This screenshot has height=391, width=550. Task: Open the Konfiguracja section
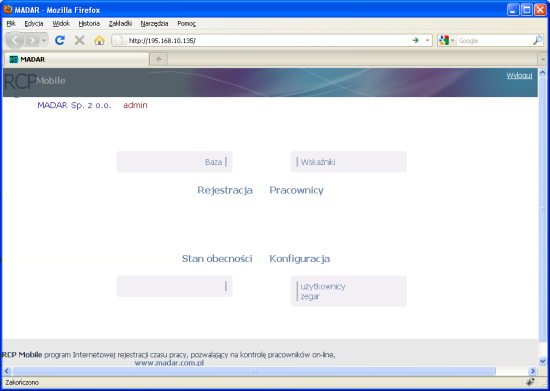[x=300, y=258]
